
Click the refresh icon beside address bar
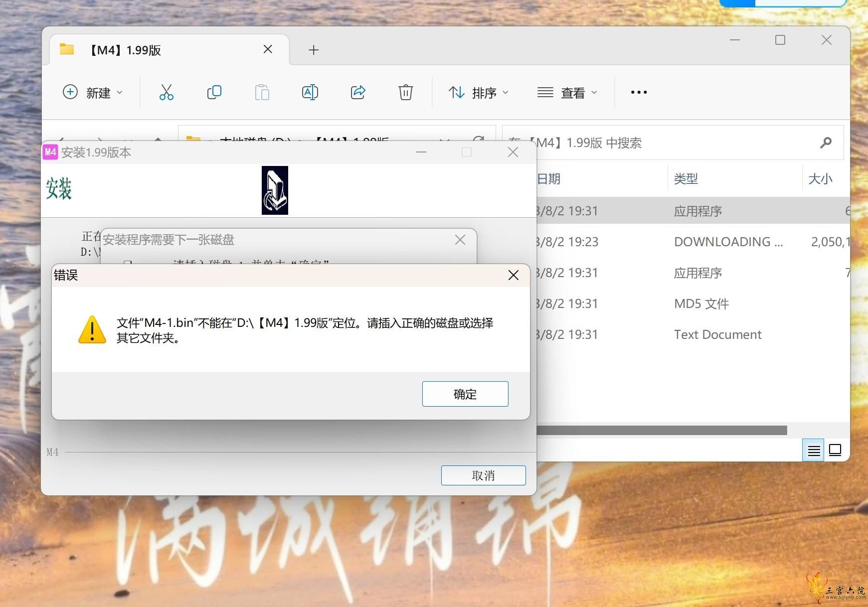pos(478,141)
